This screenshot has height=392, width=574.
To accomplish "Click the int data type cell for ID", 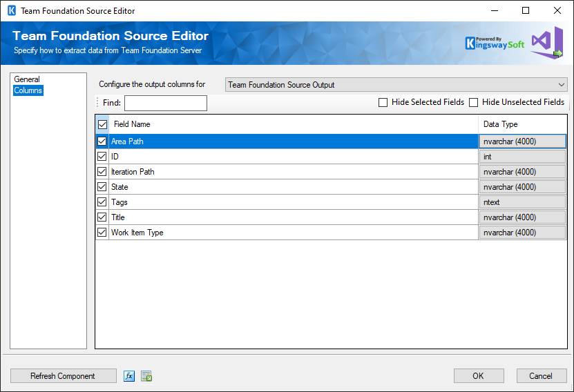I will [522, 157].
